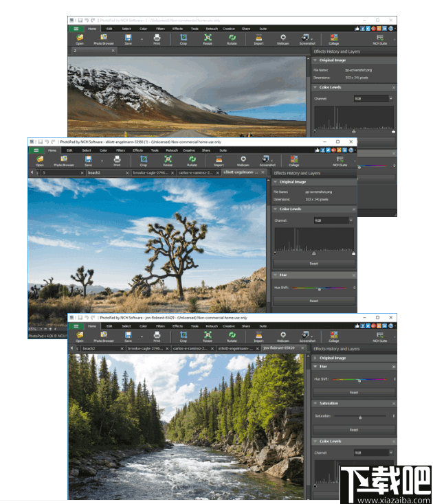This screenshot has width=433, height=504.
Task: Open Photo Browser in top window toolbar
Action: coord(104,39)
